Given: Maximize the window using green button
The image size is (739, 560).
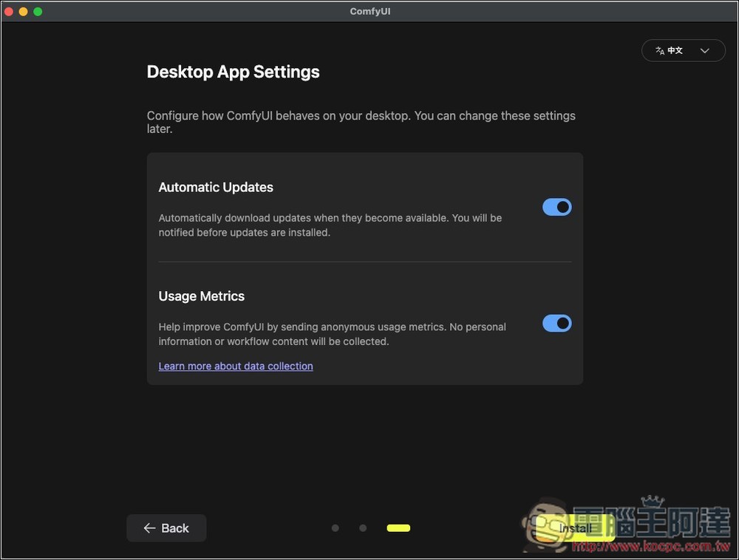Looking at the screenshot, I should [x=38, y=12].
